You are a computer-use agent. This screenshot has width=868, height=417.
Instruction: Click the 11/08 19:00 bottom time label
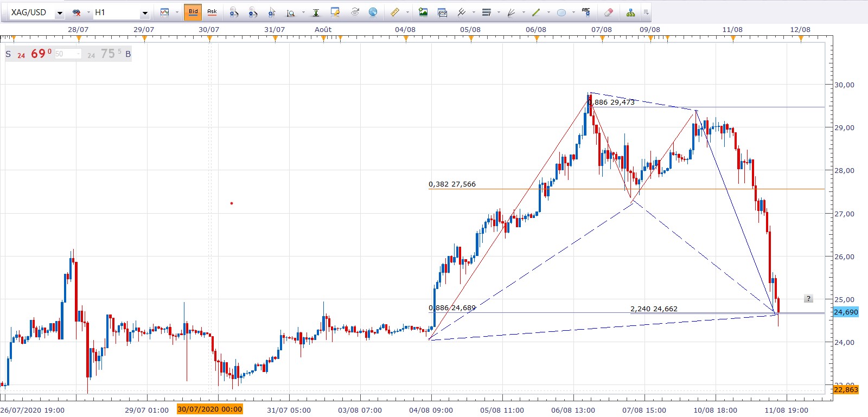pos(786,410)
